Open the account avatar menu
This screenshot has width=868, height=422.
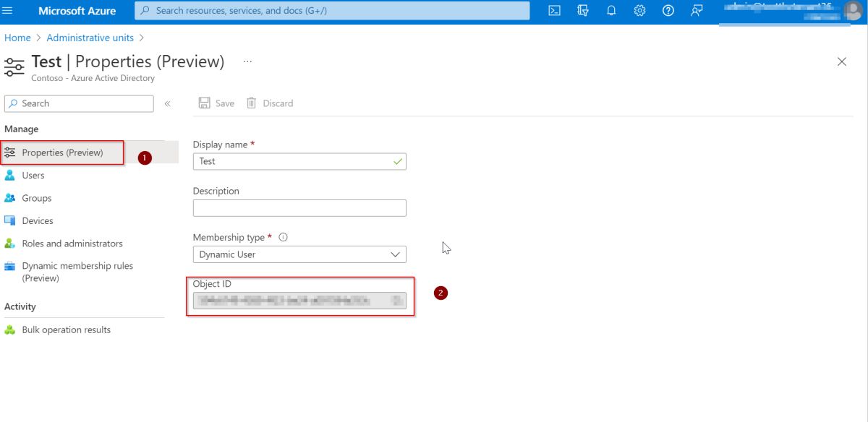click(x=854, y=11)
